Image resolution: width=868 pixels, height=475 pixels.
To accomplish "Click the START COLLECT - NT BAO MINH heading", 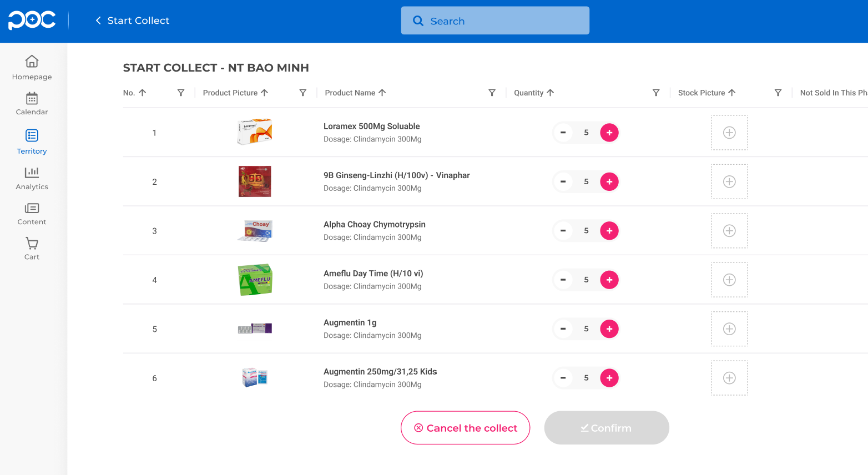I will point(216,68).
